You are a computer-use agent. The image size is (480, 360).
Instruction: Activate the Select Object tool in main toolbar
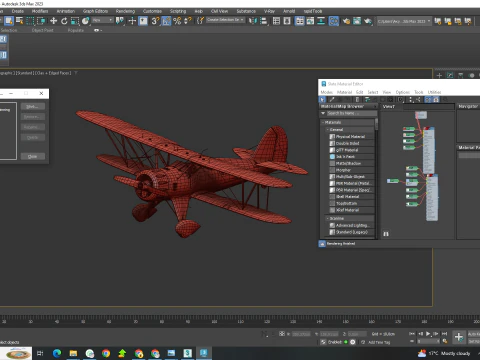coord(9,21)
